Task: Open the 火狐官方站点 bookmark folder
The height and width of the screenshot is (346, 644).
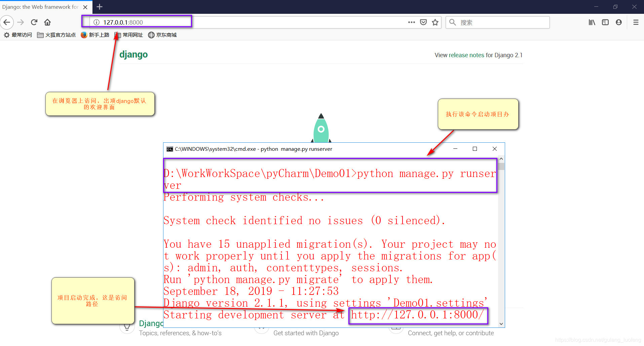Action: [56, 35]
